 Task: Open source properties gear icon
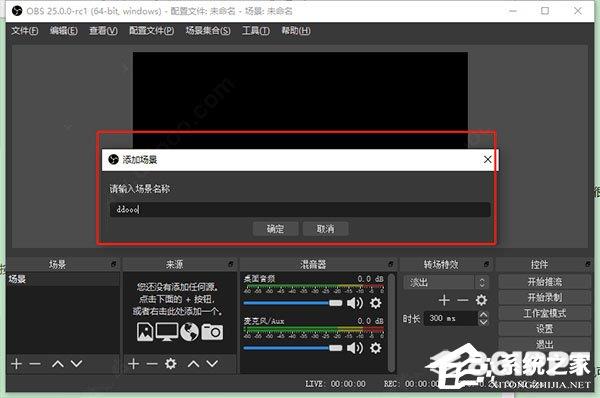pos(171,364)
